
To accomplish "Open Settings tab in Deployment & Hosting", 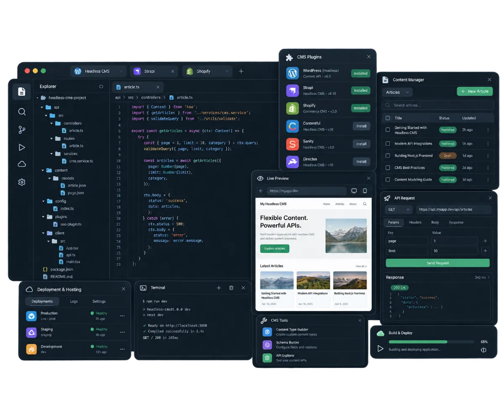I will (99, 301).
